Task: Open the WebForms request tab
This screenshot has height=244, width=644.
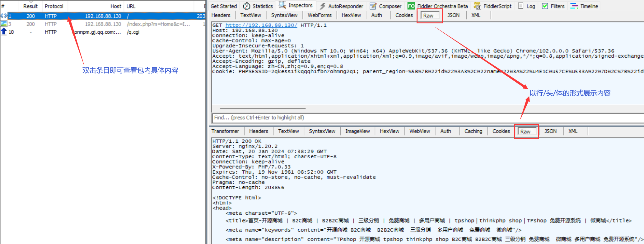Action: (x=320, y=15)
